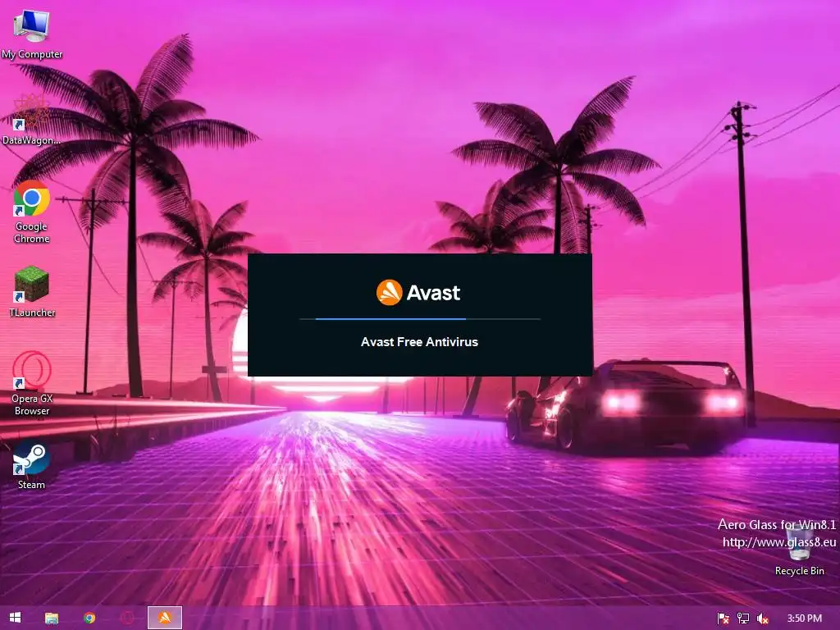Image resolution: width=840 pixels, height=630 pixels.
Task: Launch Opera GX from the taskbar
Action: click(127, 618)
